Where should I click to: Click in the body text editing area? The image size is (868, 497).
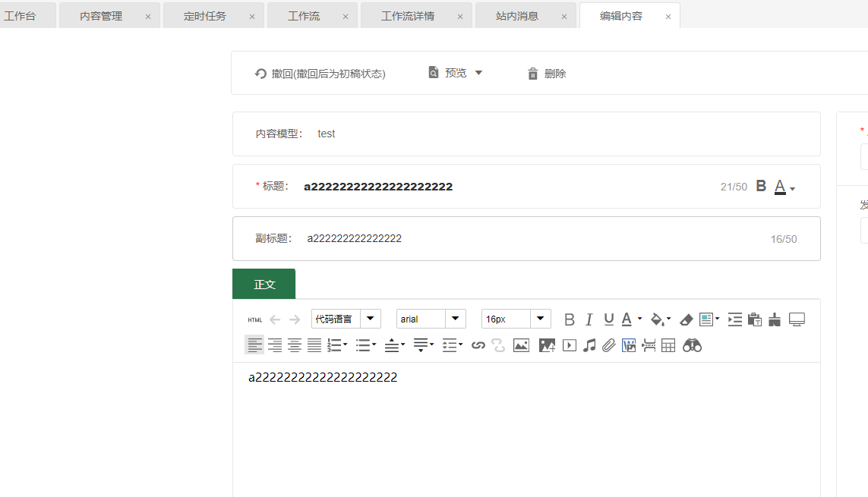click(x=526, y=430)
